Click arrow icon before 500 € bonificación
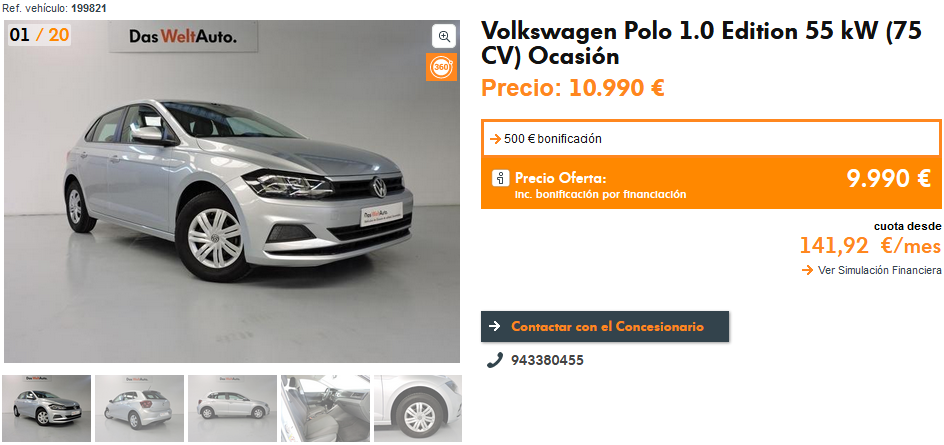The image size is (944, 445). pyautogui.click(x=495, y=139)
